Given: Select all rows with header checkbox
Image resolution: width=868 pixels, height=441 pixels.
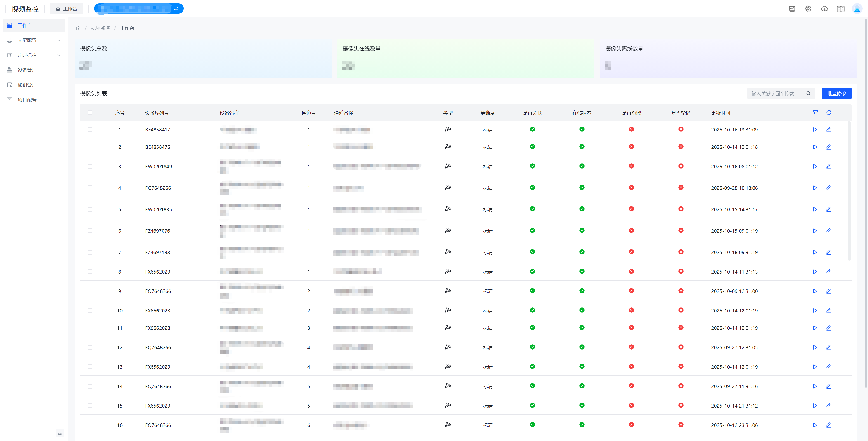Looking at the screenshot, I should [90, 113].
